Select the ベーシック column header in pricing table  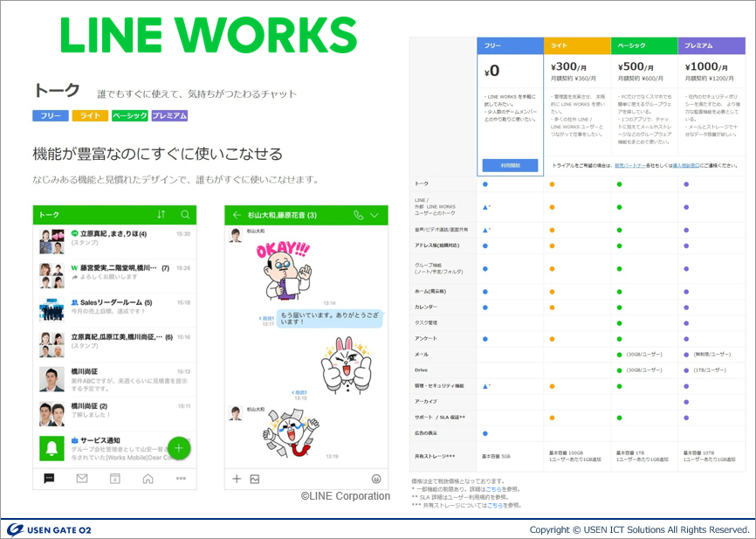pyautogui.click(x=644, y=45)
